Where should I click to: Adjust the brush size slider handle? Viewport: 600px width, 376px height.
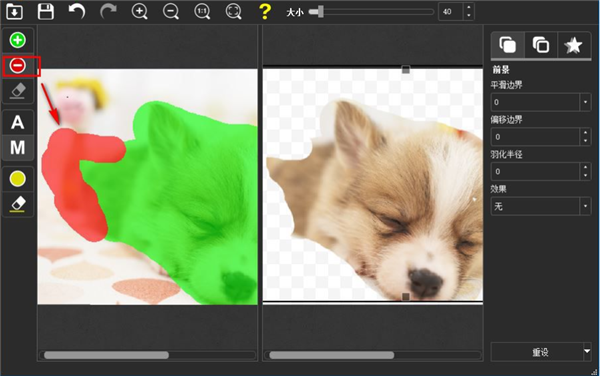pos(320,11)
